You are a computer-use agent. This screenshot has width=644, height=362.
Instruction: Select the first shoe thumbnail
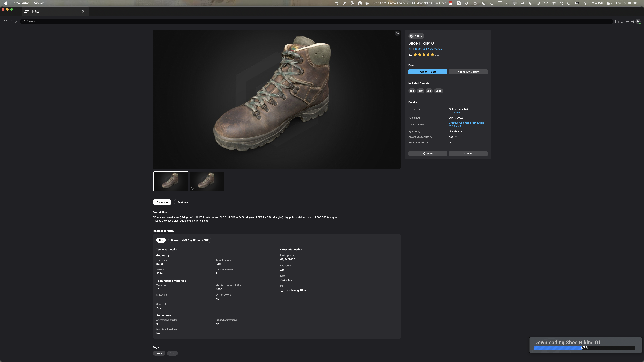click(171, 181)
